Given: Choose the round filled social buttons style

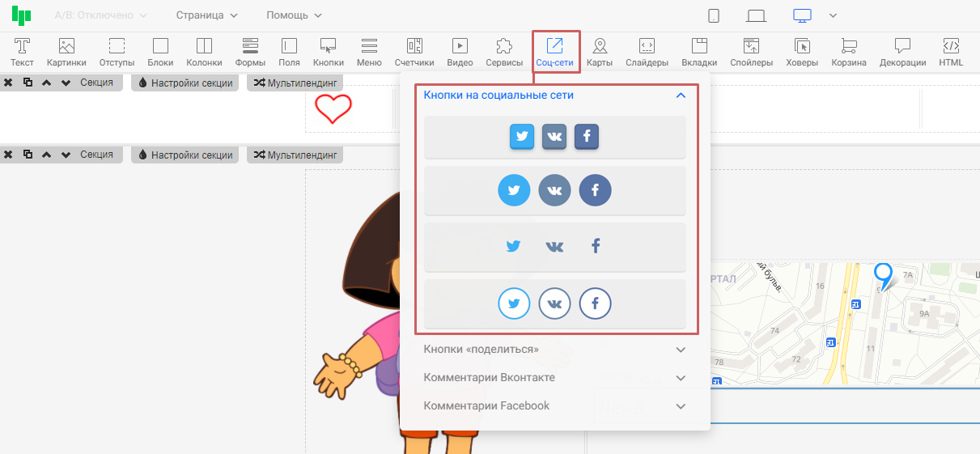Looking at the screenshot, I should pyautogui.click(x=554, y=191).
